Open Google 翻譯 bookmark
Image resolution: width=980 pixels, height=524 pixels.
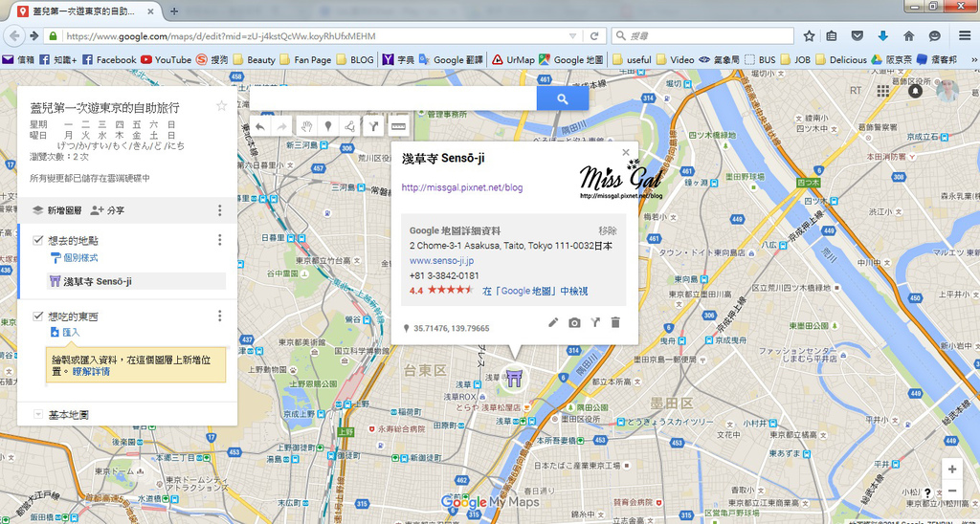(451, 60)
